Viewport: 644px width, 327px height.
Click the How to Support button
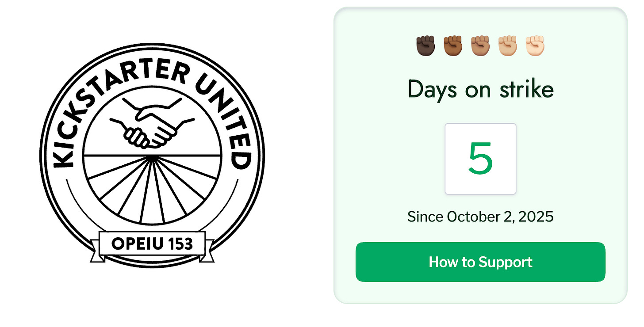pos(480,262)
